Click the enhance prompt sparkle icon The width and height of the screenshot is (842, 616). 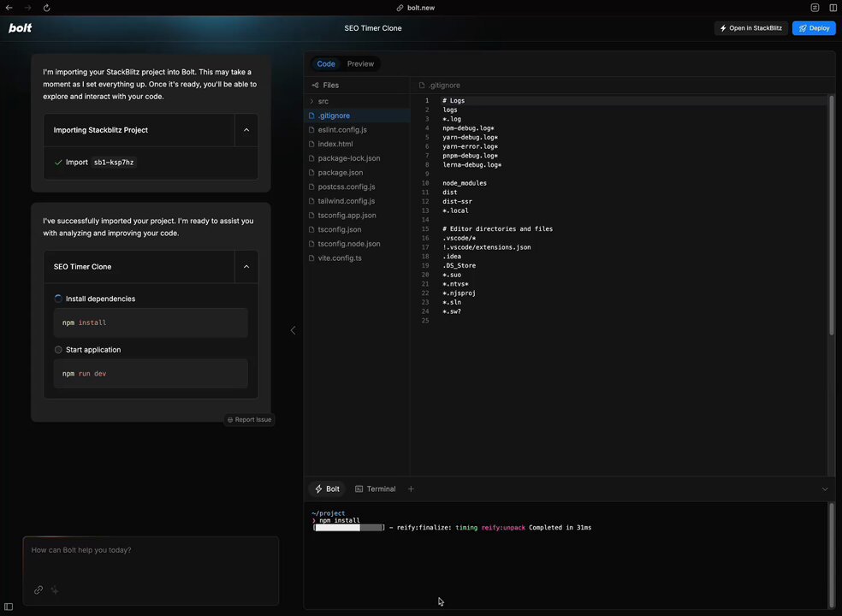pyautogui.click(x=55, y=589)
